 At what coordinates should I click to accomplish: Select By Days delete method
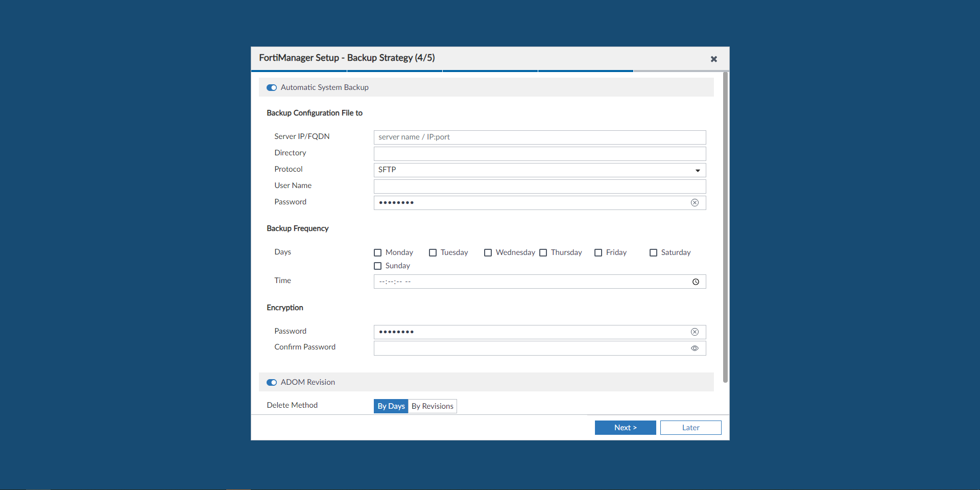pos(391,406)
